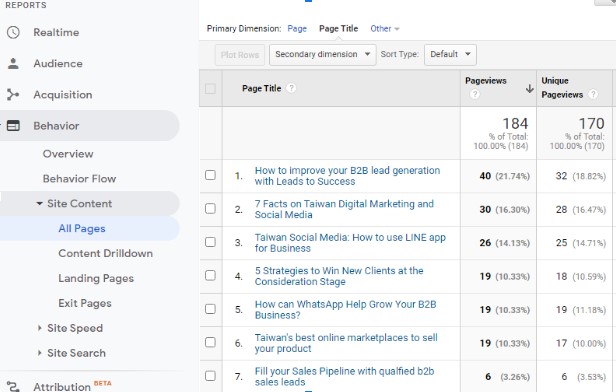Open the Audience reports section
Image resolution: width=616 pixels, height=392 pixels.
pyautogui.click(x=58, y=63)
